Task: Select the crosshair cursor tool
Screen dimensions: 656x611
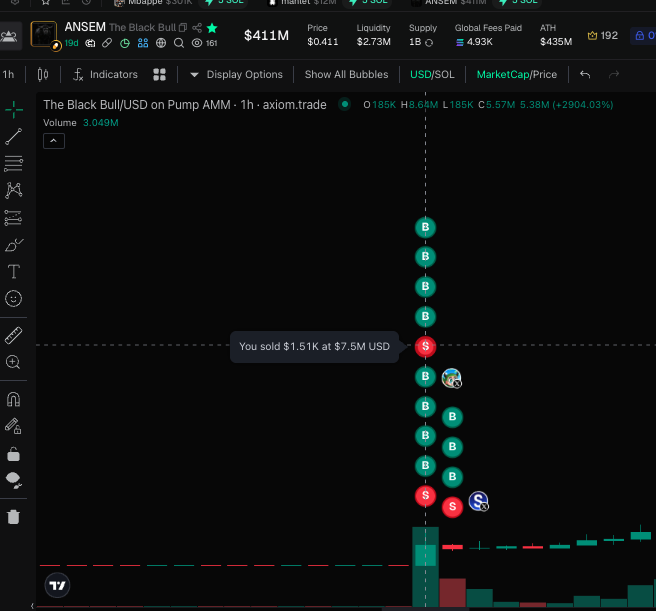Action: pos(14,110)
